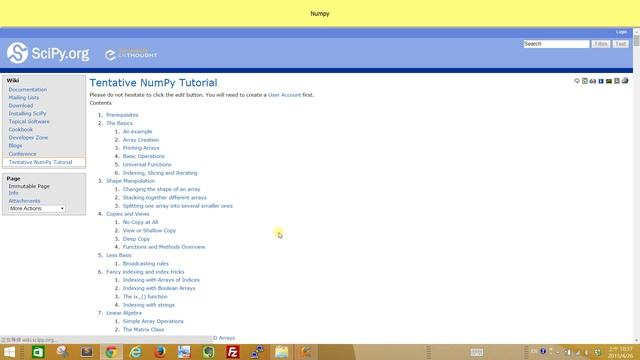This screenshot has height=360, width=640.
Task: Jump to Shape Manipulation section
Action: click(131, 181)
